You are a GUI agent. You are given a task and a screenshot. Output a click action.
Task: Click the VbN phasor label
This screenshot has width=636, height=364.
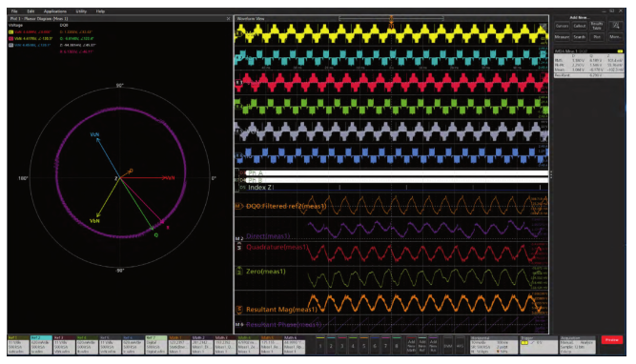pos(94,221)
